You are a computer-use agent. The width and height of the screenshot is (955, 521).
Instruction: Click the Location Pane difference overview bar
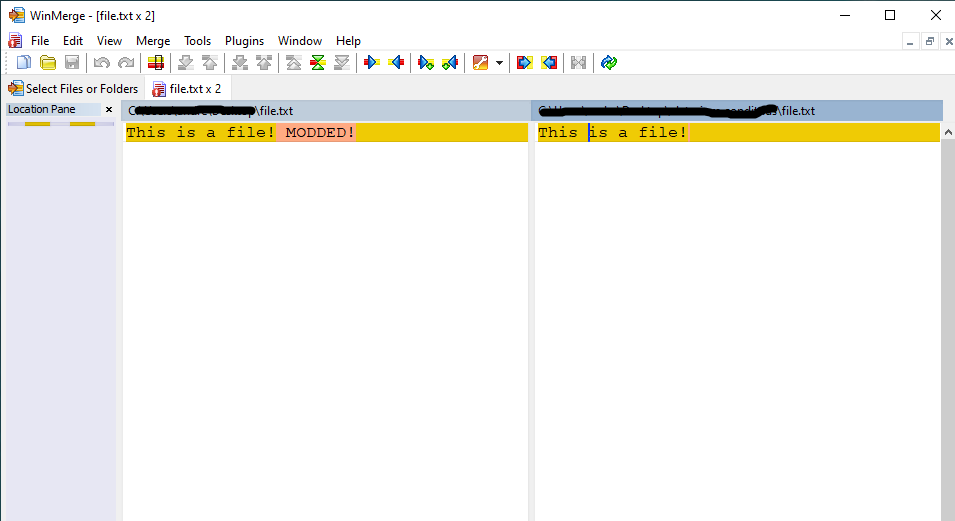coord(60,124)
